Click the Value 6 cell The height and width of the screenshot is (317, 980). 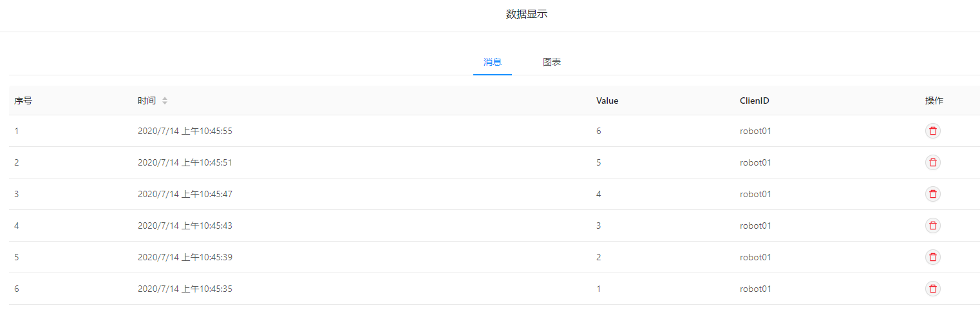pos(599,131)
